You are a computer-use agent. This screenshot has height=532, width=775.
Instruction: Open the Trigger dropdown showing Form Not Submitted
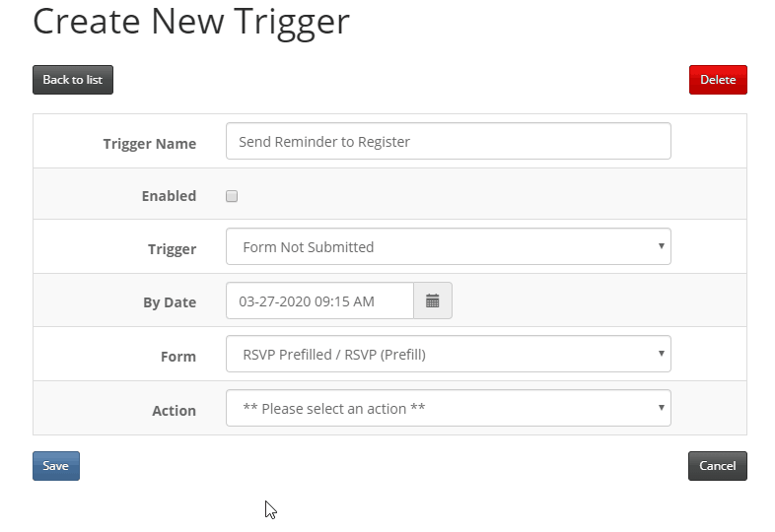449,246
